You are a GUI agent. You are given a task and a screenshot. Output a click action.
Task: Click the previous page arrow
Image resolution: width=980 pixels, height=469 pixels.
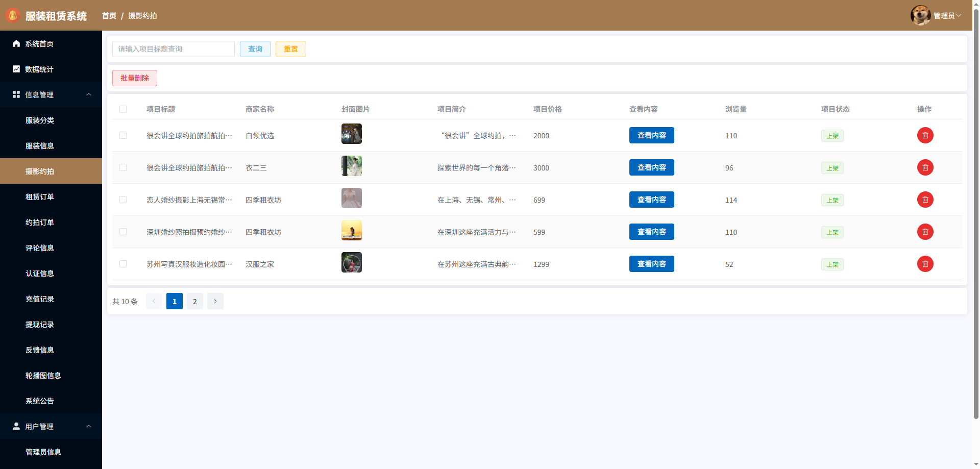[154, 301]
